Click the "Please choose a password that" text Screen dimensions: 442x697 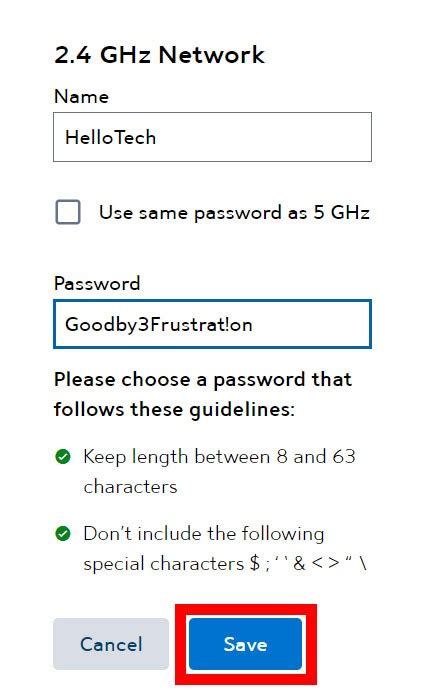[203, 380]
